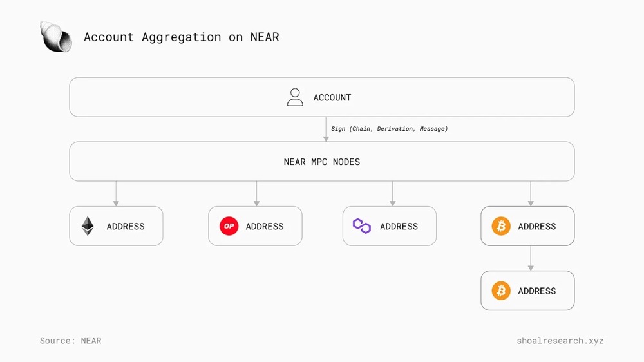Select the ADDRESS label next to Optimism
This screenshot has height=362, width=644.
click(265, 227)
